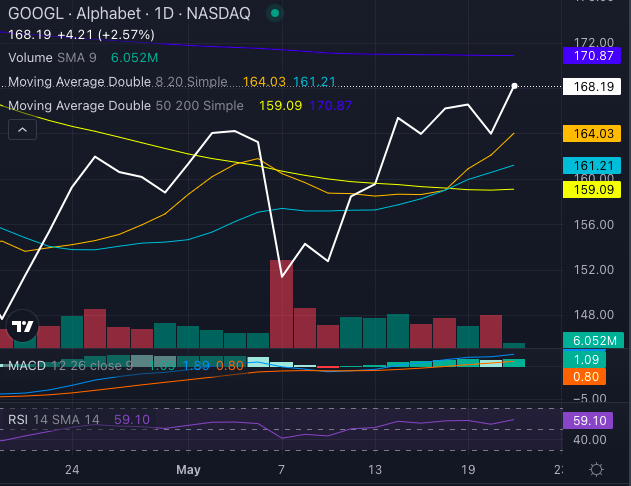This screenshot has height=486, width=631.
Task: Click the 6.052M volume legend value
Action: pos(134,58)
